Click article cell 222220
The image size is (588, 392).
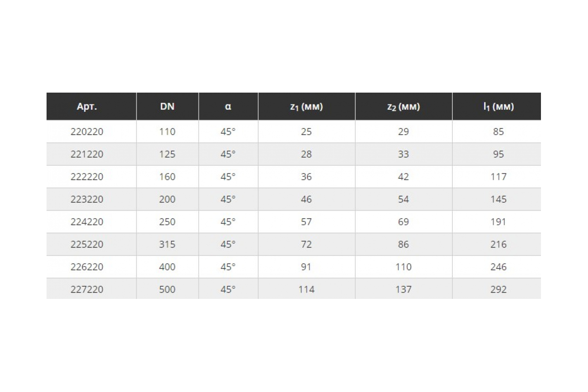point(87,177)
